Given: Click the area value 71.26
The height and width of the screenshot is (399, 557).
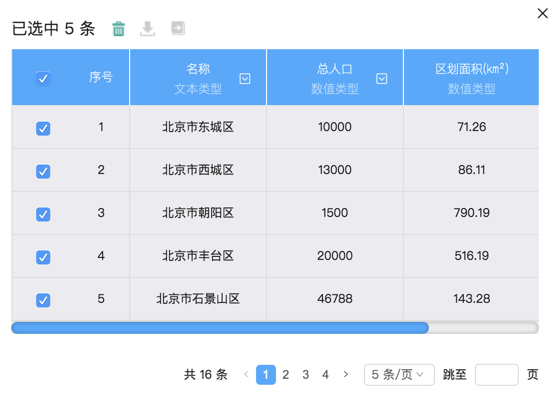Looking at the screenshot, I should coord(471,127).
